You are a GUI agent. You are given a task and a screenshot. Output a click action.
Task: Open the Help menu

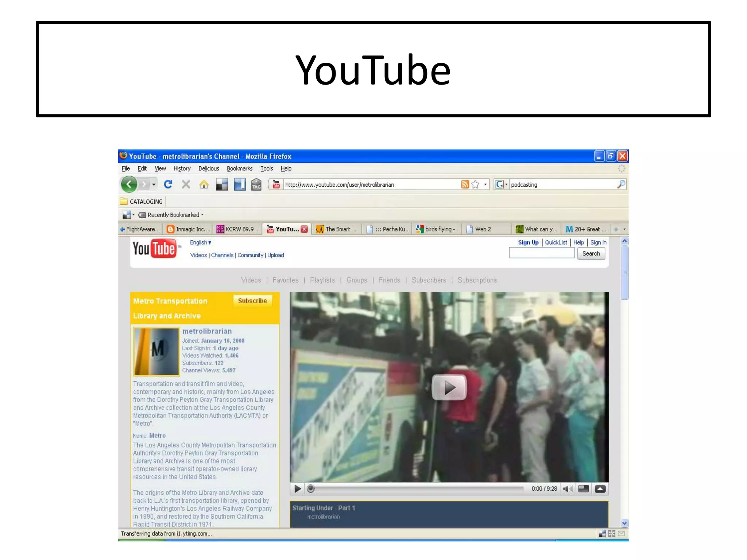286,168
